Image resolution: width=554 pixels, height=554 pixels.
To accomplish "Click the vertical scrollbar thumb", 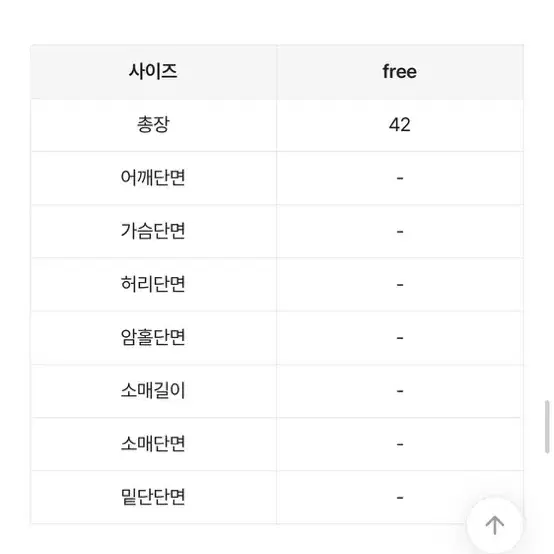I will coord(547,426).
